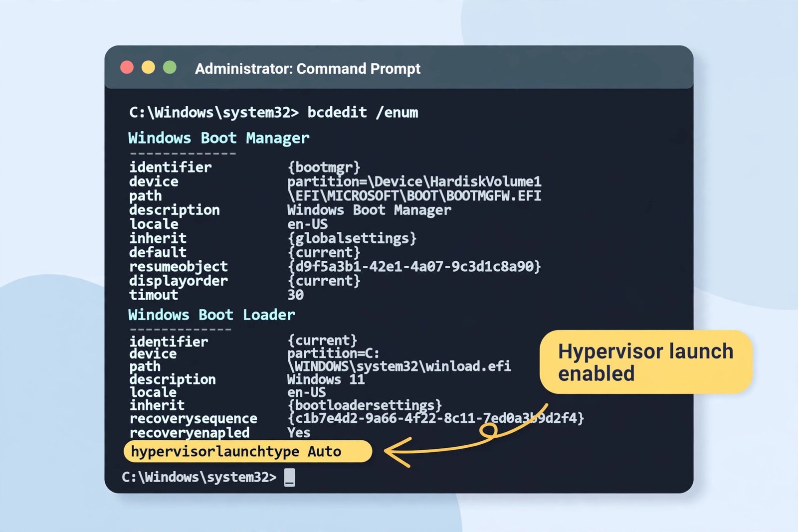Click the "recoveryenapled" label
The image size is (798, 532).
190,432
